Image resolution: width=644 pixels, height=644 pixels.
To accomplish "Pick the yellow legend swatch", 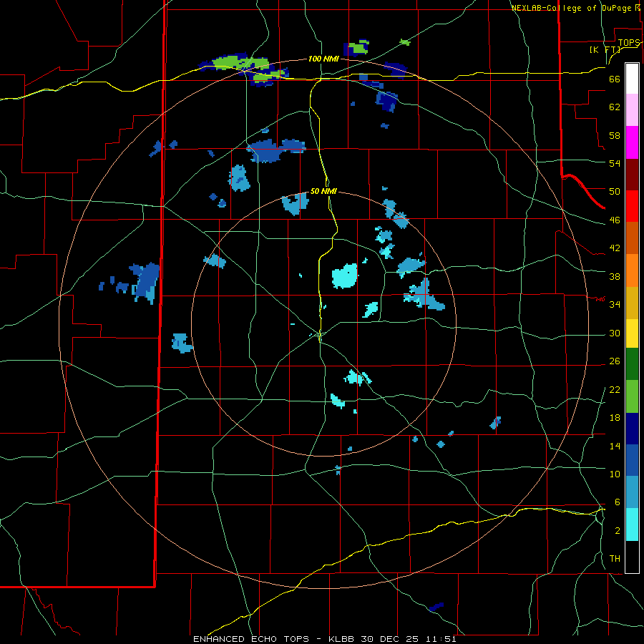I will (x=632, y=333).
